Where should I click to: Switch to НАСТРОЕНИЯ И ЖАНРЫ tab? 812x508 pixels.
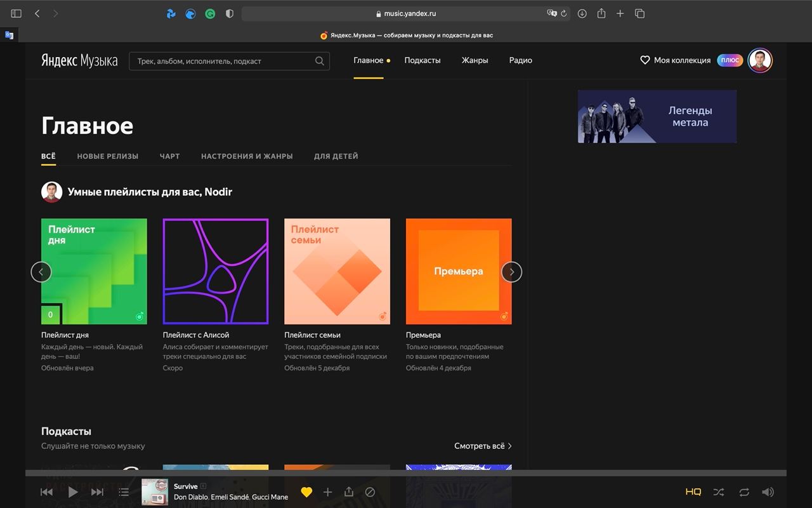tap(247, 156)
